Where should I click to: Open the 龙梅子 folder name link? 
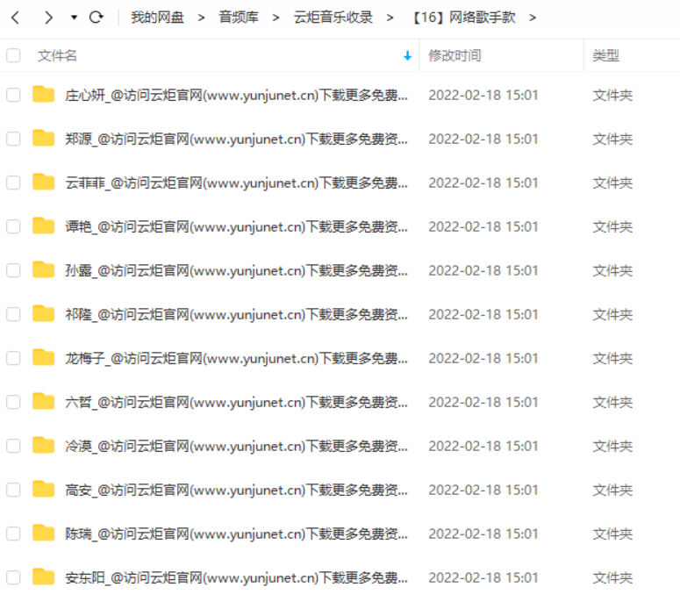236,358
